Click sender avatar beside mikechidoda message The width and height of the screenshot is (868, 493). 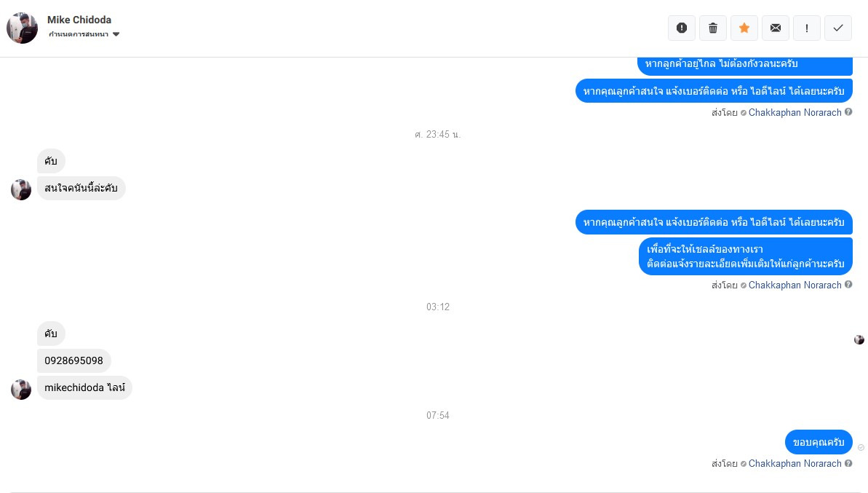21,390
